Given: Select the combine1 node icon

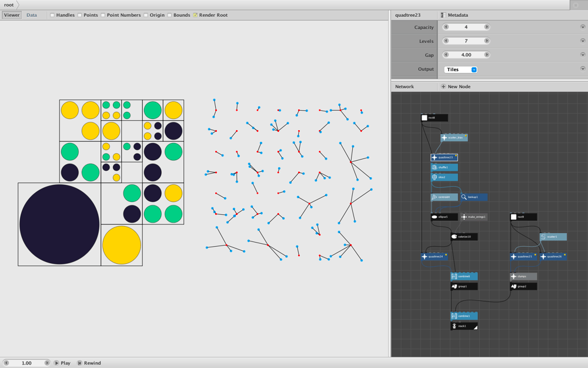Looking at the screenshot, I should 454,316.
